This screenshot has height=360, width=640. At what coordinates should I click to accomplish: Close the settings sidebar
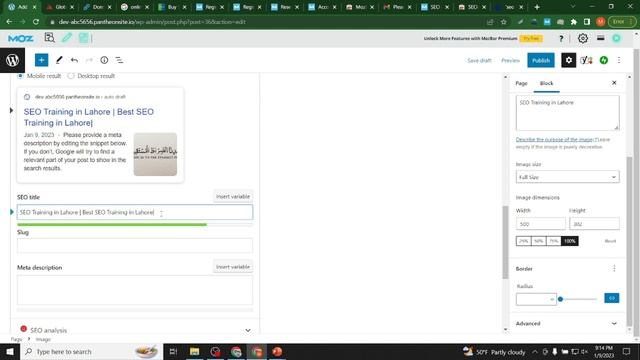pyautogui.click(x=614, y=83)
